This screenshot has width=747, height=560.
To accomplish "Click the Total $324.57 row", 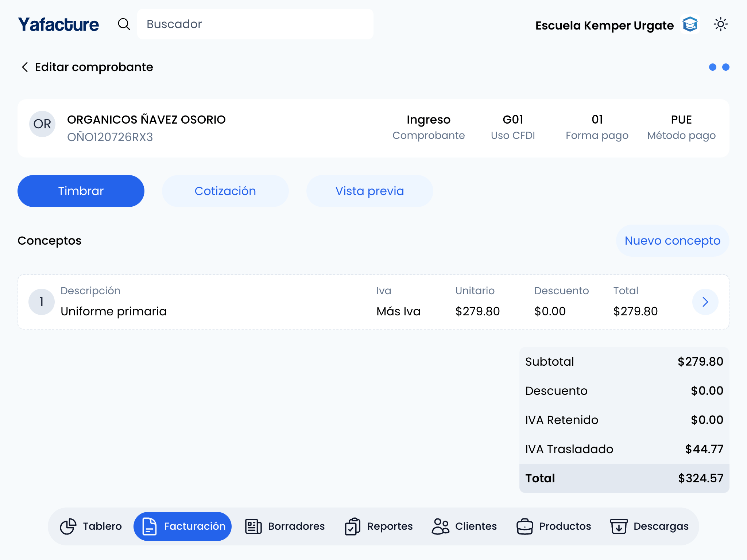I will tap(624, 478).
